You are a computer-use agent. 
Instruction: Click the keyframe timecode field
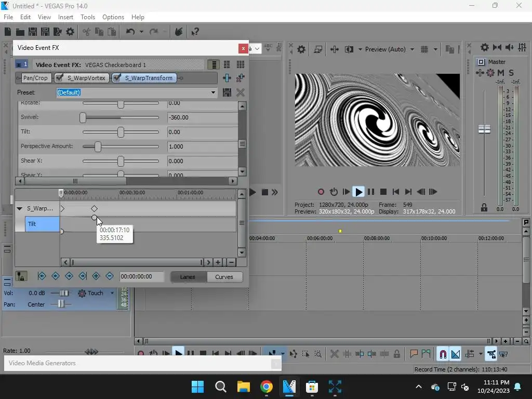pyautogui.click(x=141, y=276)
